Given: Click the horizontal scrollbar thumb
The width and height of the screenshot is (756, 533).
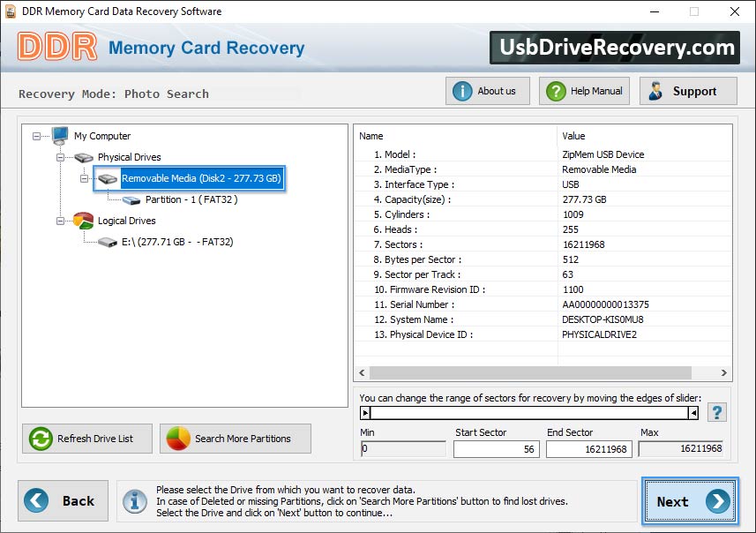Looking at the screenshot, I should tap(530, 373).
